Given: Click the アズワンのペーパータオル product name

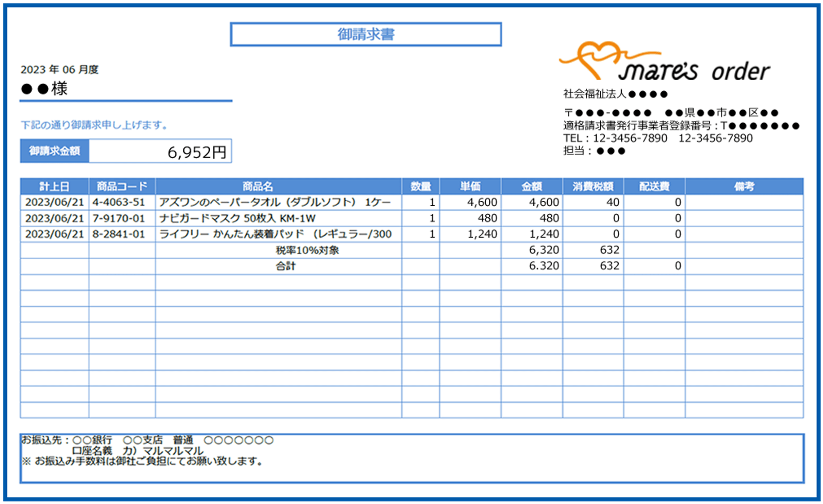Looking at the screenshot, I should point(275,202).
